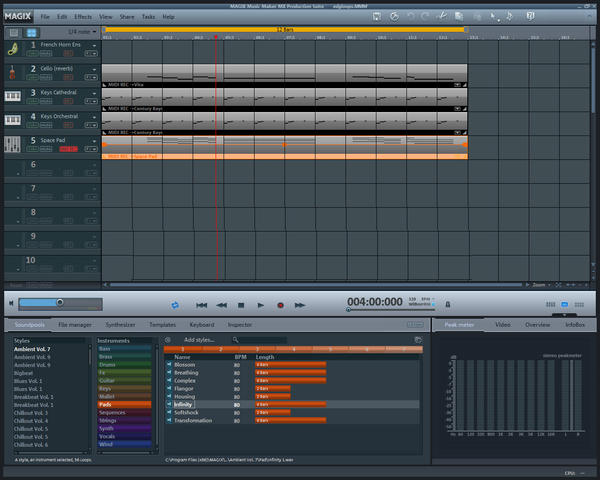
Task: Click the gear icon beside Add styles
Action: click(x=168, y=340)
